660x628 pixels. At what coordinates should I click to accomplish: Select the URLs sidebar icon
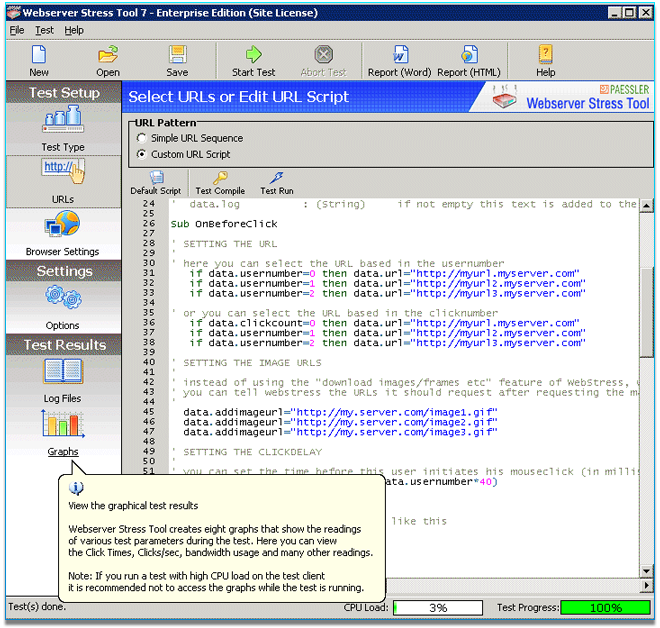tap(63, 171)
